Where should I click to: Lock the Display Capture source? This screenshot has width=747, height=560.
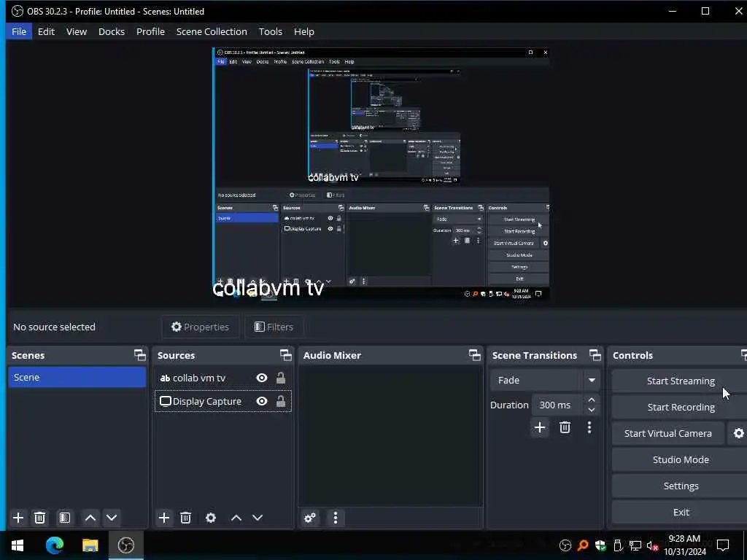click(281, 402)
